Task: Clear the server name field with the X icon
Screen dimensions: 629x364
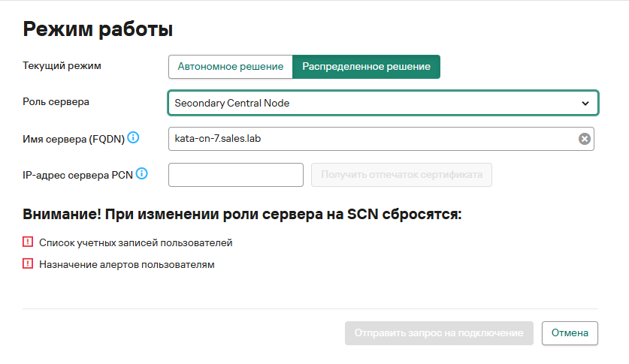Action: point(584,139)
